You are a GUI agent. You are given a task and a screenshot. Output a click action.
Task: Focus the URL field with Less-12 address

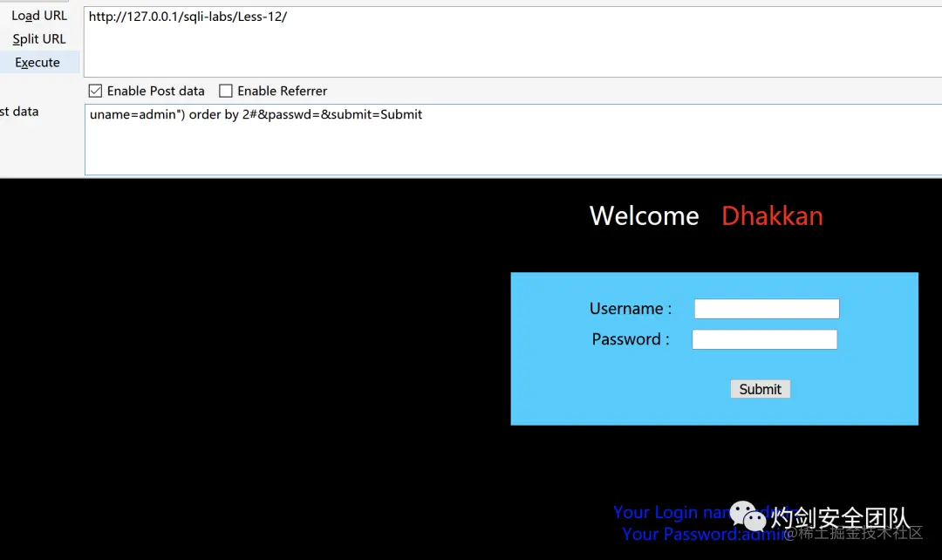[513, 42]
